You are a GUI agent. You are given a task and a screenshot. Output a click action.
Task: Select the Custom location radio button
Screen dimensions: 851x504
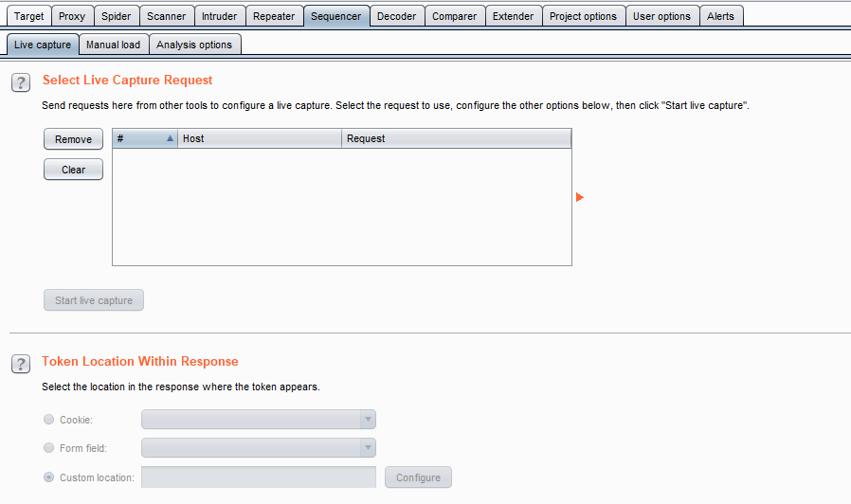click(x=48, y=477)
